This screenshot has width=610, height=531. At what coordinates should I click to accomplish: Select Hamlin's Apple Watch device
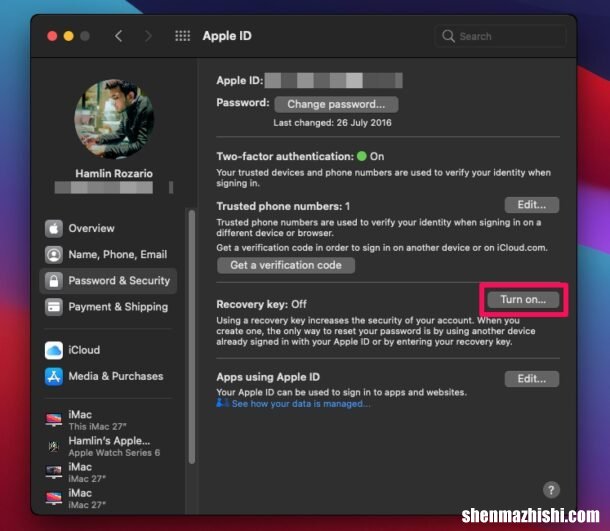[108, 446]
